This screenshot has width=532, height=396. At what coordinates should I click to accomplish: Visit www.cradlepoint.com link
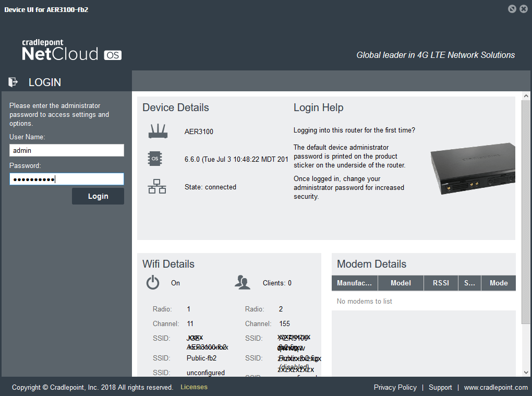[x=495, y=387]
